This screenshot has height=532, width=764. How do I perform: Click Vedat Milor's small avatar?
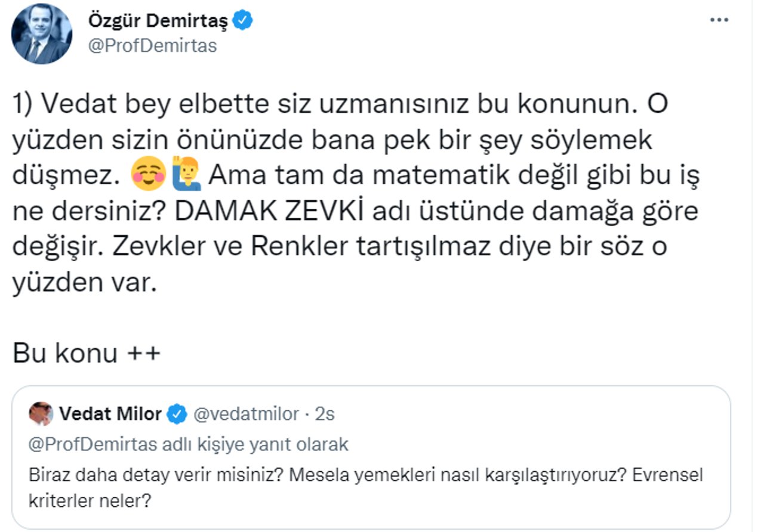[41, 413]
